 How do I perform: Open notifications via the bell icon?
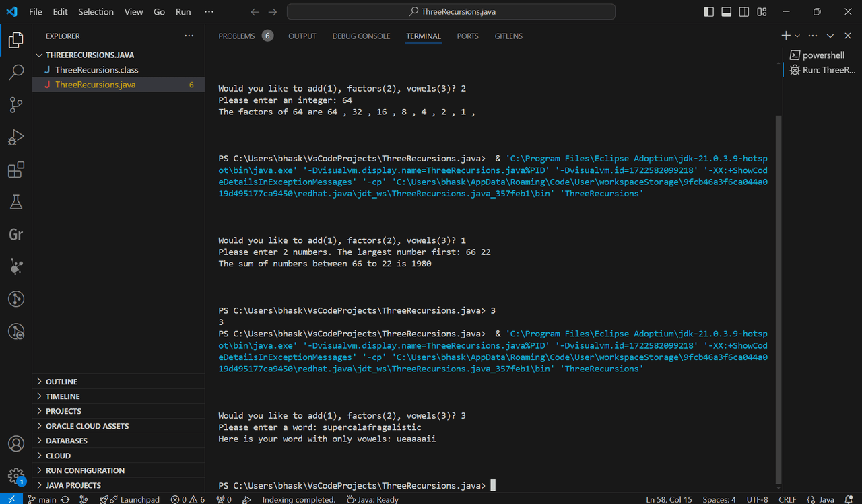[x=849, y=499]
